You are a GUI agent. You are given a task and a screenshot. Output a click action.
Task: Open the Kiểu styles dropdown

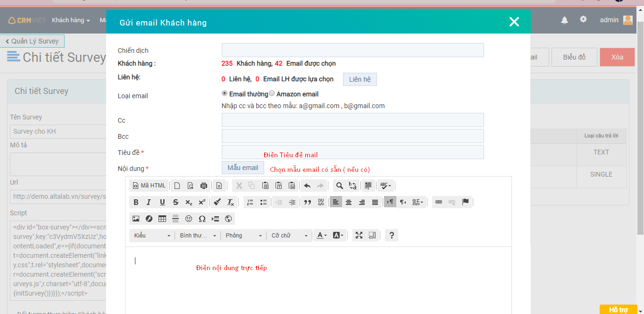pyautogui.click(x=152, y=236)
